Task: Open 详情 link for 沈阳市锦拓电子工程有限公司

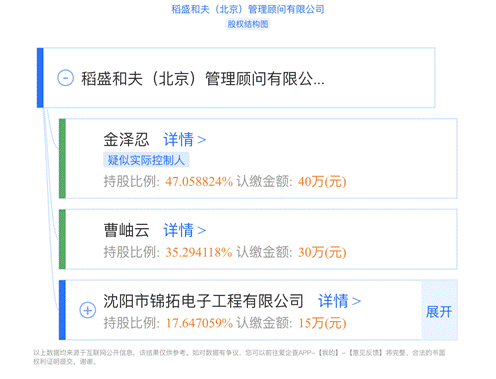Action: click(x=339, y=301)
